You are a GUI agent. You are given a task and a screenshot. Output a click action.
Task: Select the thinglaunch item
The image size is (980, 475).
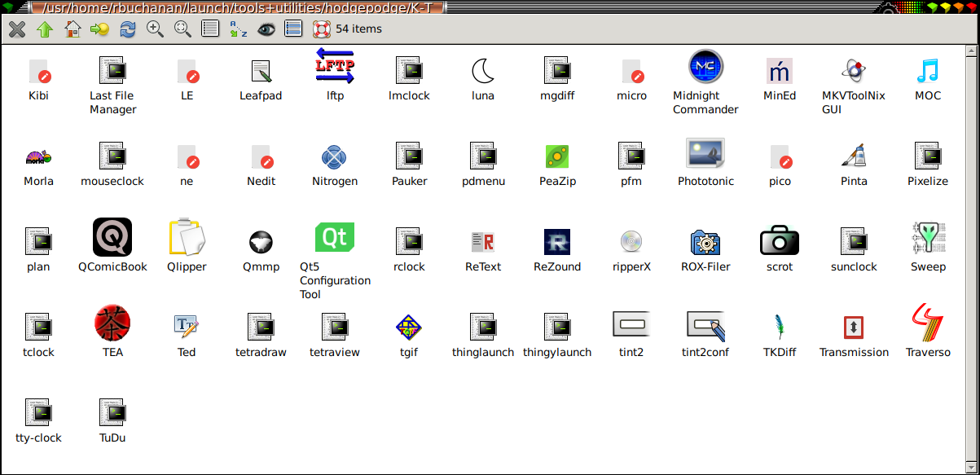(x=483, y=328)
